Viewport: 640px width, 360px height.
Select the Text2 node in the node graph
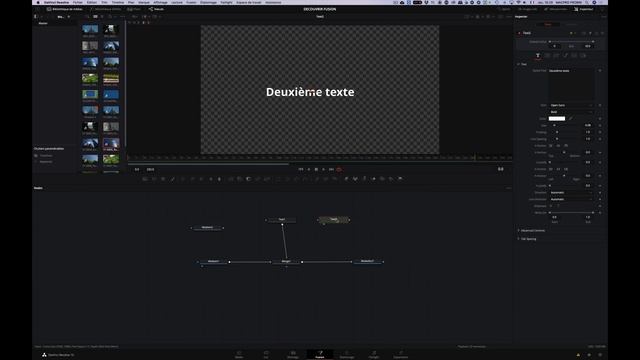point(333,220)
